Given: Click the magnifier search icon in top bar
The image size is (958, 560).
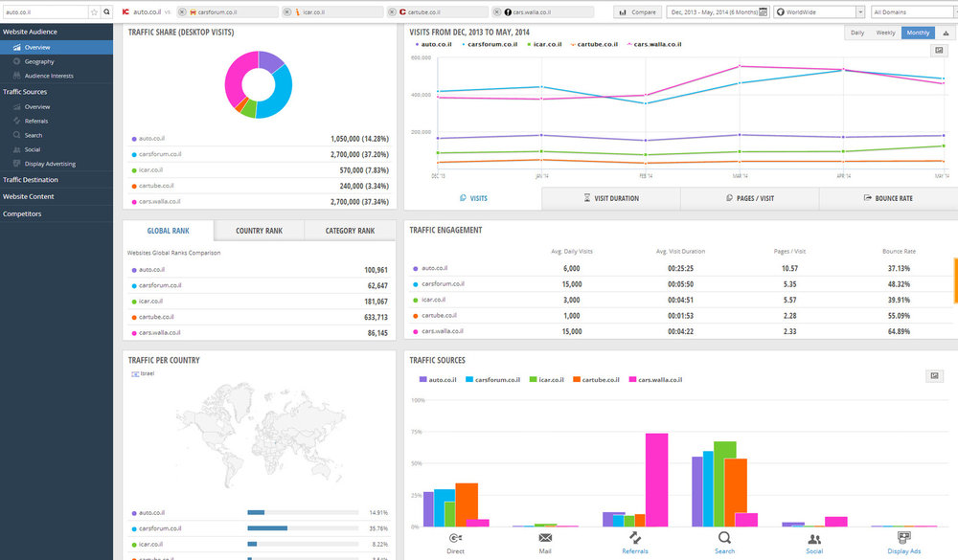Looking at the screenshot, I should click(107, 11).
